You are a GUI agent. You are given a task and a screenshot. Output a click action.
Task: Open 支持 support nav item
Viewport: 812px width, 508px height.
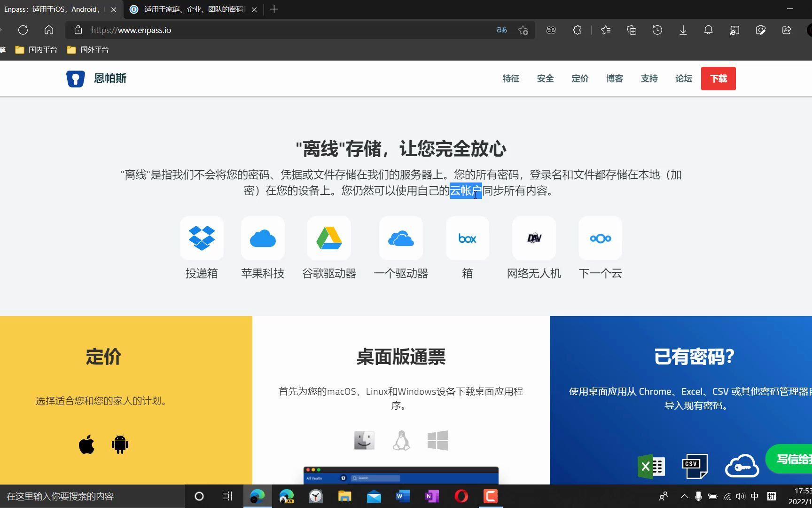(649, 79)
